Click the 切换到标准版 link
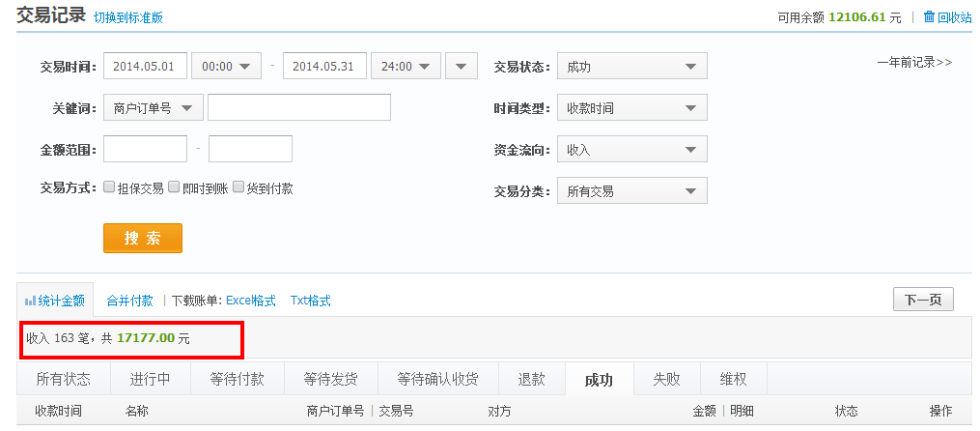Viewport: 980px width, 431px height. tap(128, 17)
